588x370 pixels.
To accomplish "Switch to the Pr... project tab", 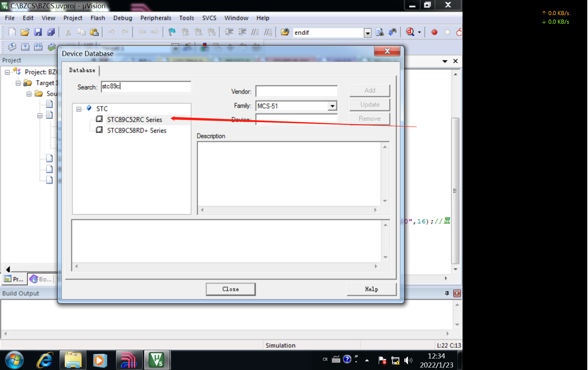I will 14,279.
